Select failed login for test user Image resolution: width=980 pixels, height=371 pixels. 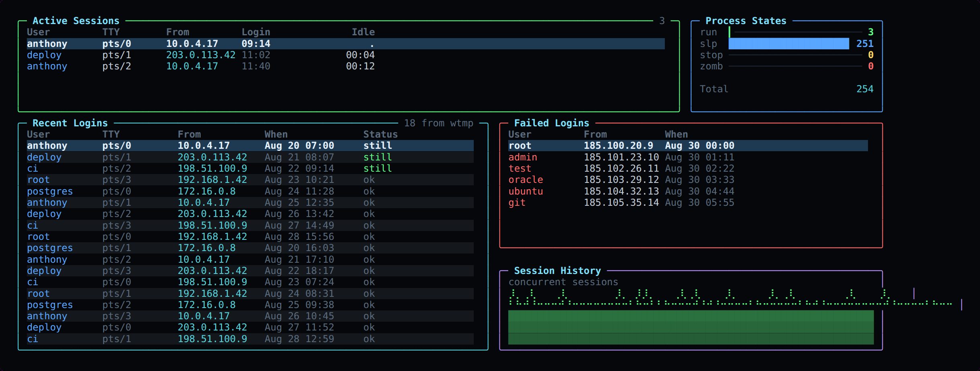[x=688, y=168]
